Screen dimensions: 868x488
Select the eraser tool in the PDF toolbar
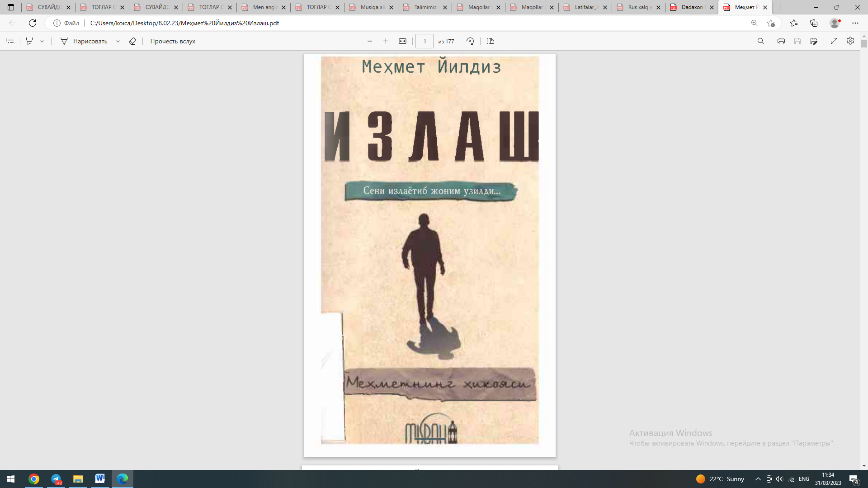(x=132, y=41)
